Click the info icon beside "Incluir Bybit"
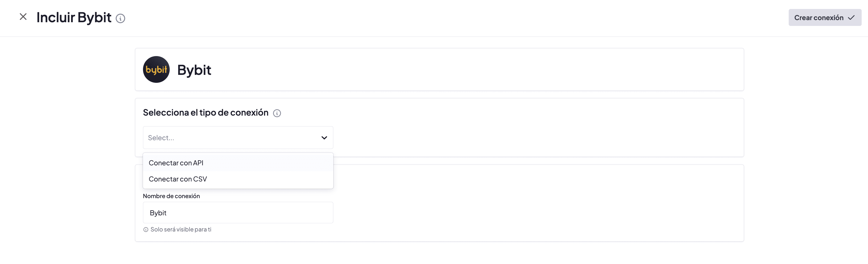Screen dimensions: 868x264 click(121, 19)
